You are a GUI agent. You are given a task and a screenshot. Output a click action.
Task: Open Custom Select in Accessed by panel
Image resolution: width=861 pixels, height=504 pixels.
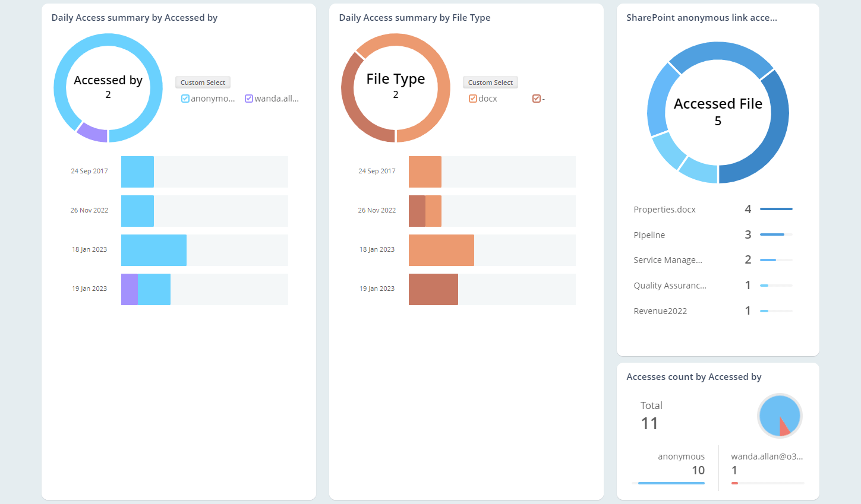click(x=203, y=83)
